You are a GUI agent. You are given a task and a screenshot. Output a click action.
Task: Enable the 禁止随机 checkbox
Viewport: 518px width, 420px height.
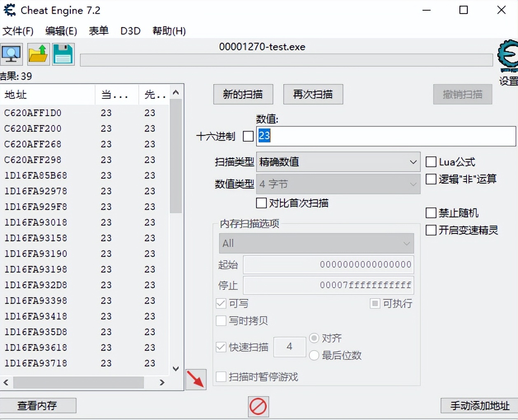[431, 212]
